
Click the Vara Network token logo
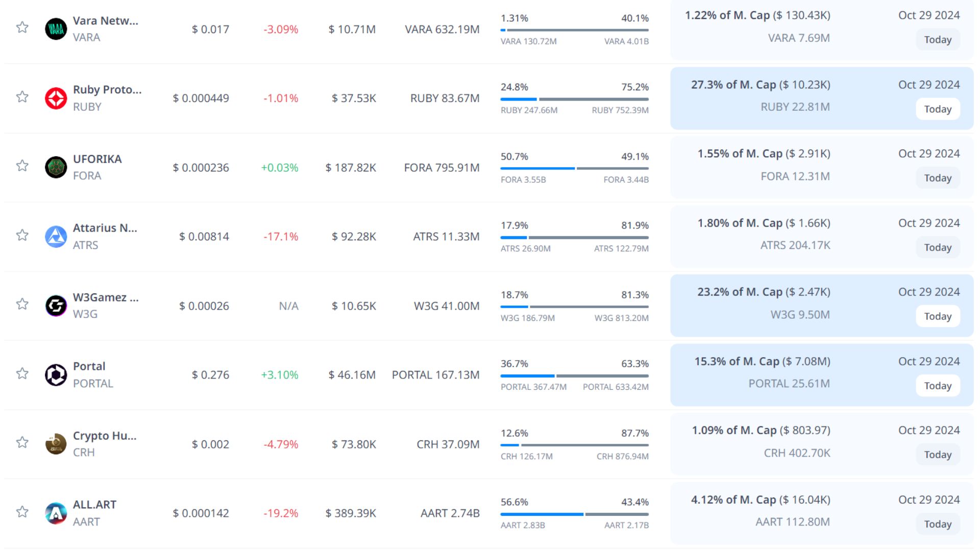(x=56, y=29)
